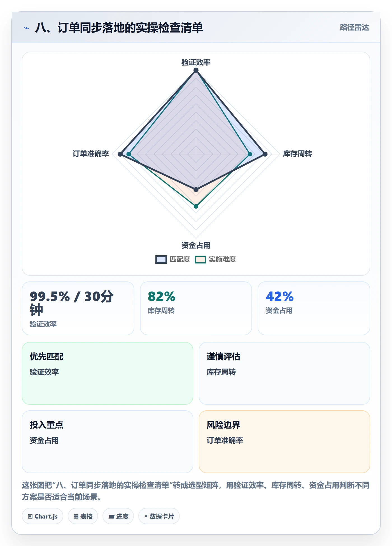
Task: Select the 投入重点 card
Action: (x=108, y=442)
